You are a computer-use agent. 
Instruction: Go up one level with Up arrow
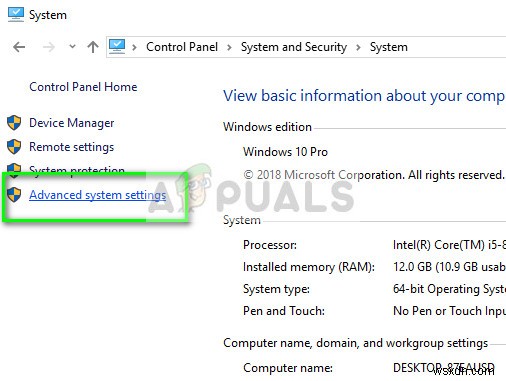93,47
